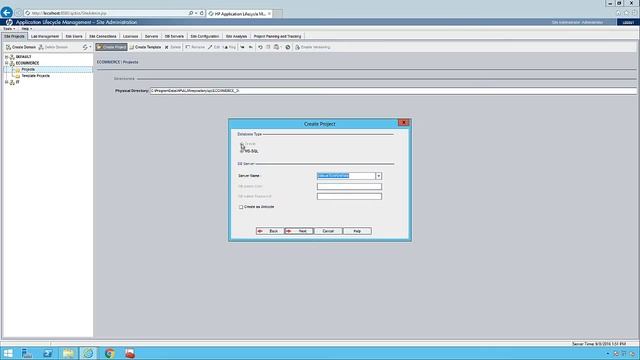Click the Create Domain toolbar button
The height and width of the screenshot is (360, 640).
coord(21,47)
